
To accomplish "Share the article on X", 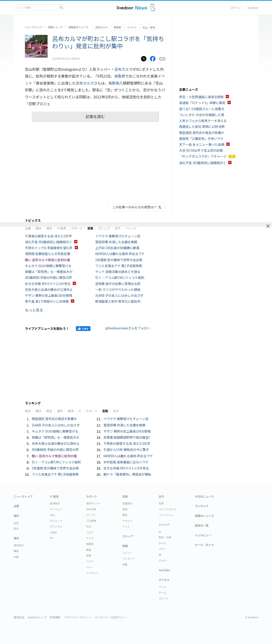I will (143, 59).
